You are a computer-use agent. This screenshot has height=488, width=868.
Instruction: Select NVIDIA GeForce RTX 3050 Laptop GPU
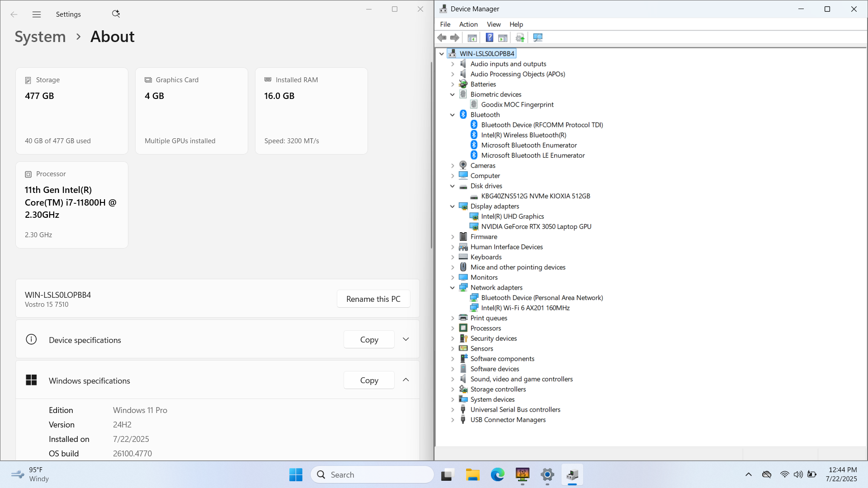click(536, 227)
